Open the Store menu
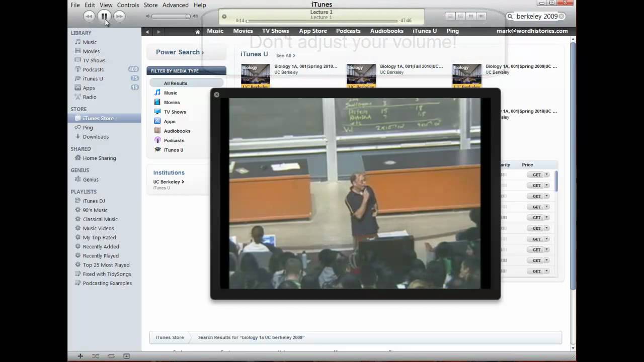 [x=150, y=5]
